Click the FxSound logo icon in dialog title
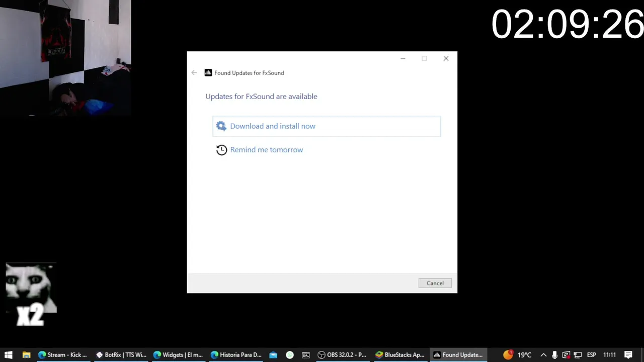The image size is (644, 362). point(208,73)
